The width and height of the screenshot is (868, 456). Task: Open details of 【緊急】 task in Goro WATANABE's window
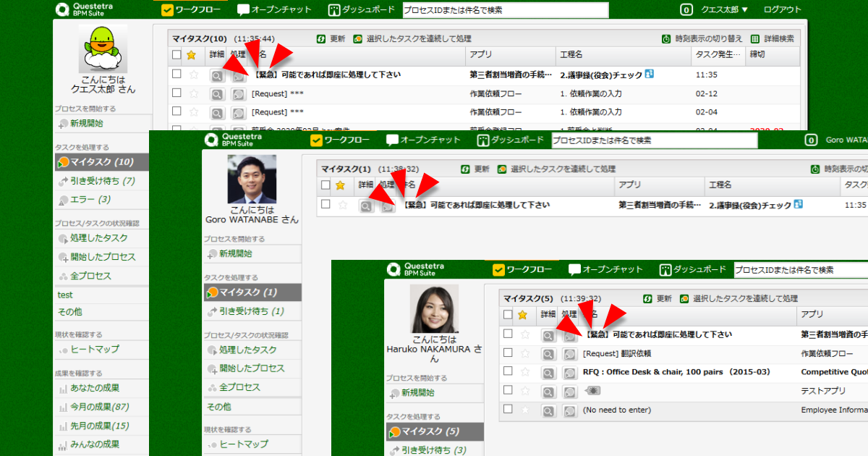(x=366, y=206)
